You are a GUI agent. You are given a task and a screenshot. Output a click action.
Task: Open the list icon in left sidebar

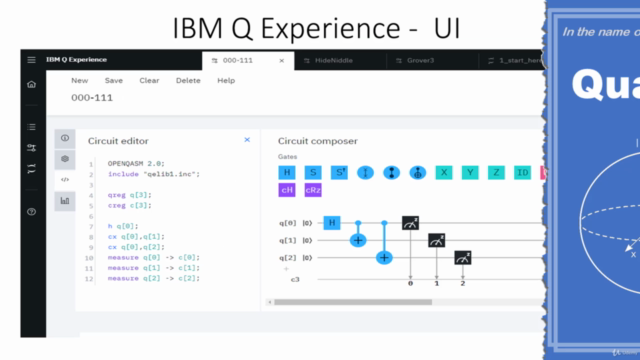[31, 127]
